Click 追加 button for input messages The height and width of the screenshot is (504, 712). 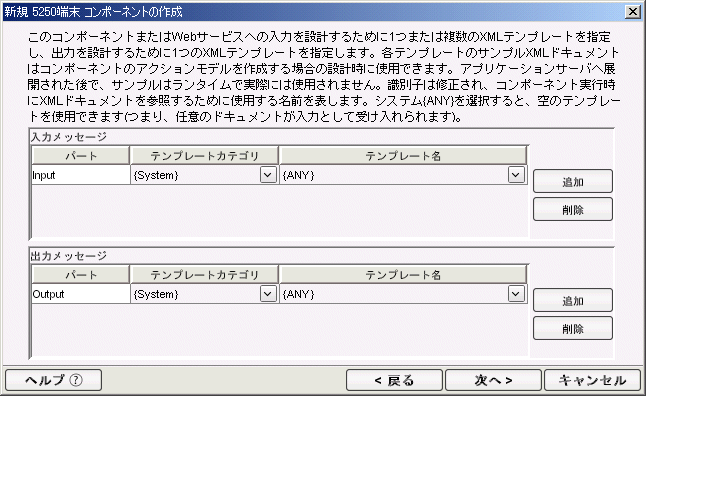(573, 182)
